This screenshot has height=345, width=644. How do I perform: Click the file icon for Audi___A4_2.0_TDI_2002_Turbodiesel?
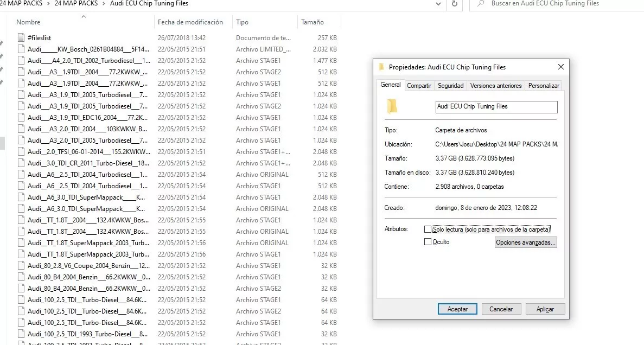[x=21, y=60]
